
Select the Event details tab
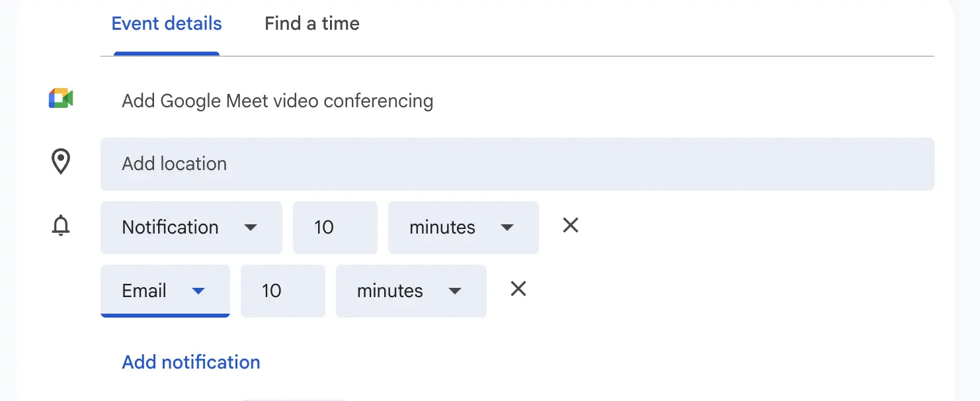166,24
